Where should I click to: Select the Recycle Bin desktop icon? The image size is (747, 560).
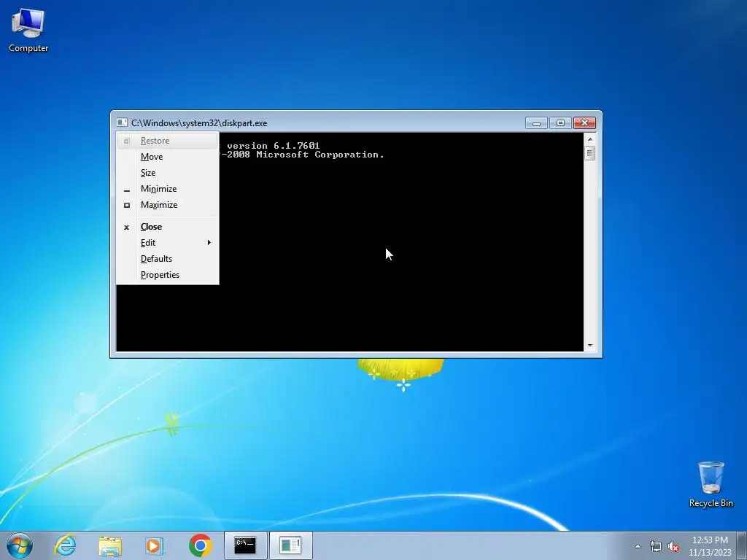[711, 484]
